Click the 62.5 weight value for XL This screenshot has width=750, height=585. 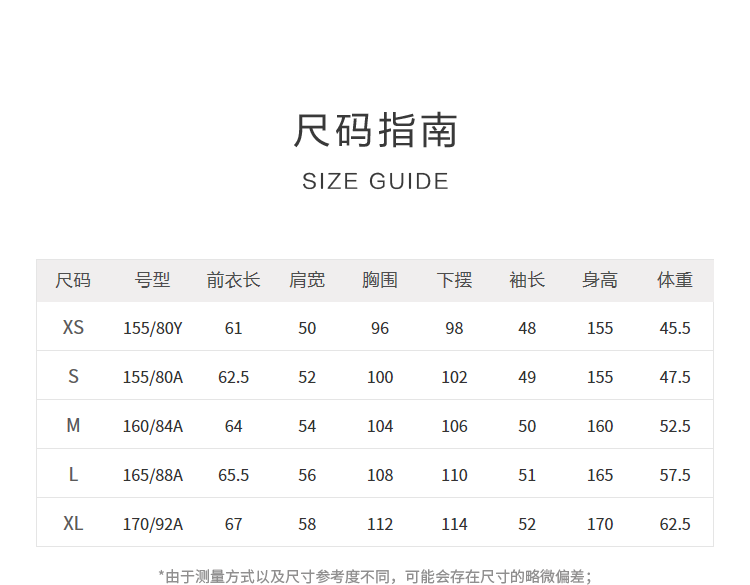point(675,524)
